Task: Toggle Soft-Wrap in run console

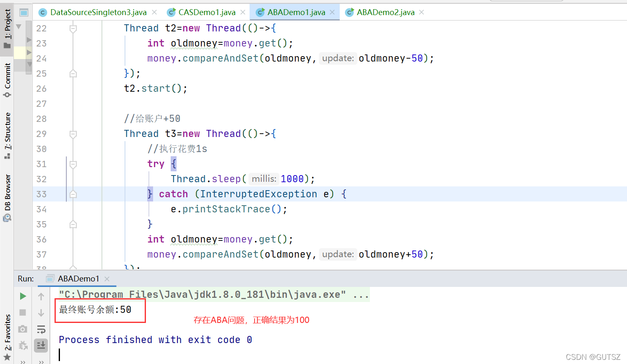Action: click(41, 329)
